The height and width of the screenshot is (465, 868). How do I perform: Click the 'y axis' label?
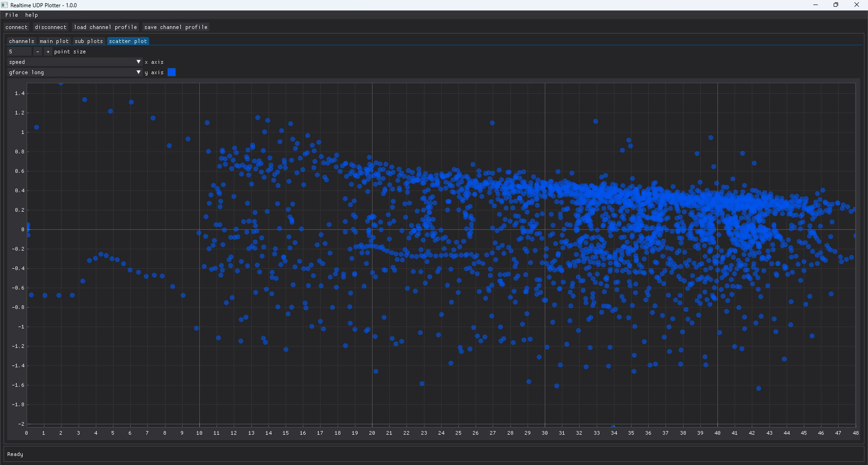[154, 72]
